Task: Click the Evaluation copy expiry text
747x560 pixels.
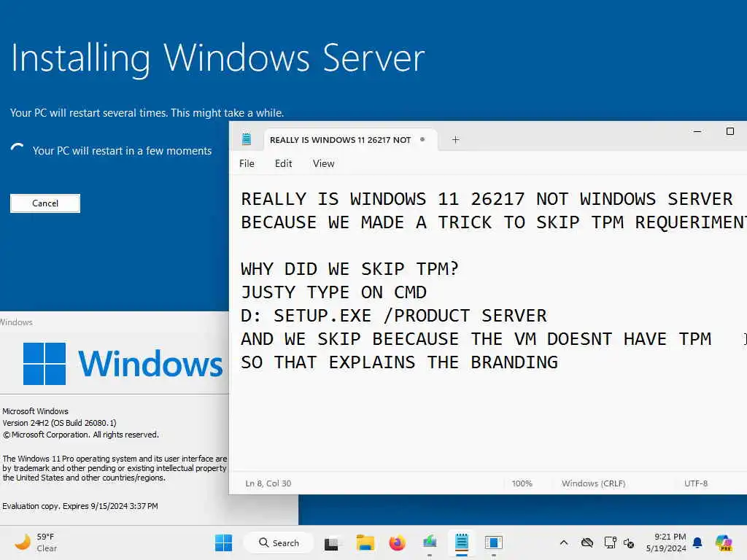Action: [x=80, y=506]
